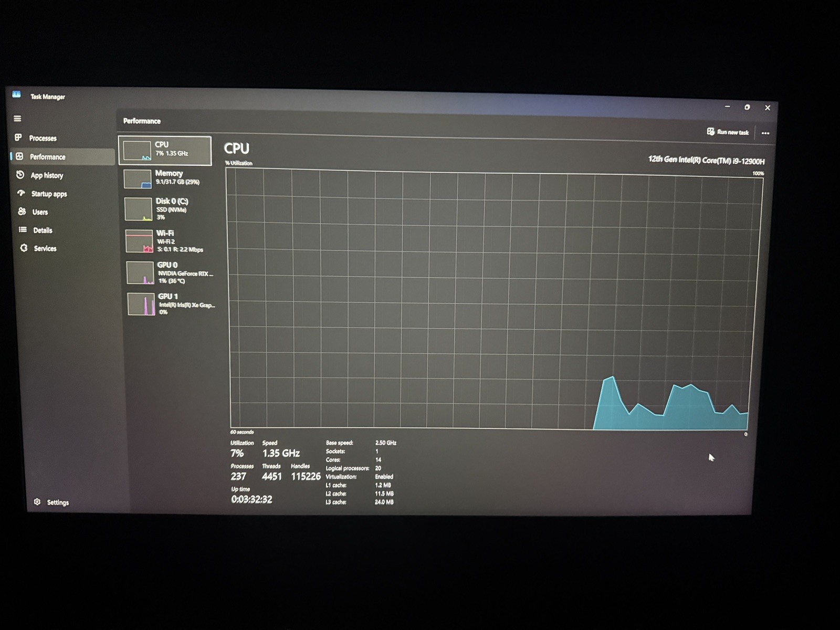The image size is (840, 630).
Task: Open Settings at bottom of sidebar
Action: coord(58,502)
